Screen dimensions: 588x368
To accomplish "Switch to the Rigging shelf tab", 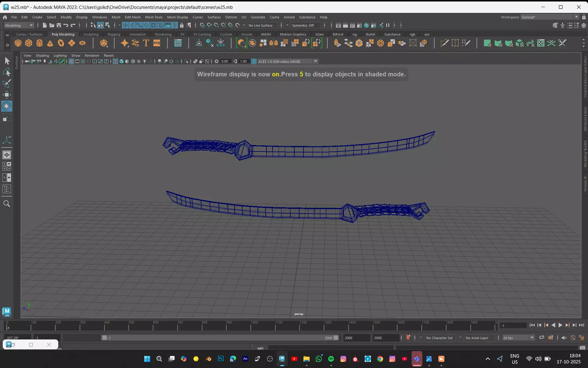I will click(x=114, y=34).
